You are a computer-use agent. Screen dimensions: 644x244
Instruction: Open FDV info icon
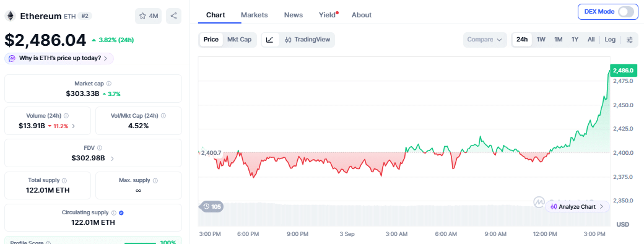pyautogui.click(x=100, y=148)
